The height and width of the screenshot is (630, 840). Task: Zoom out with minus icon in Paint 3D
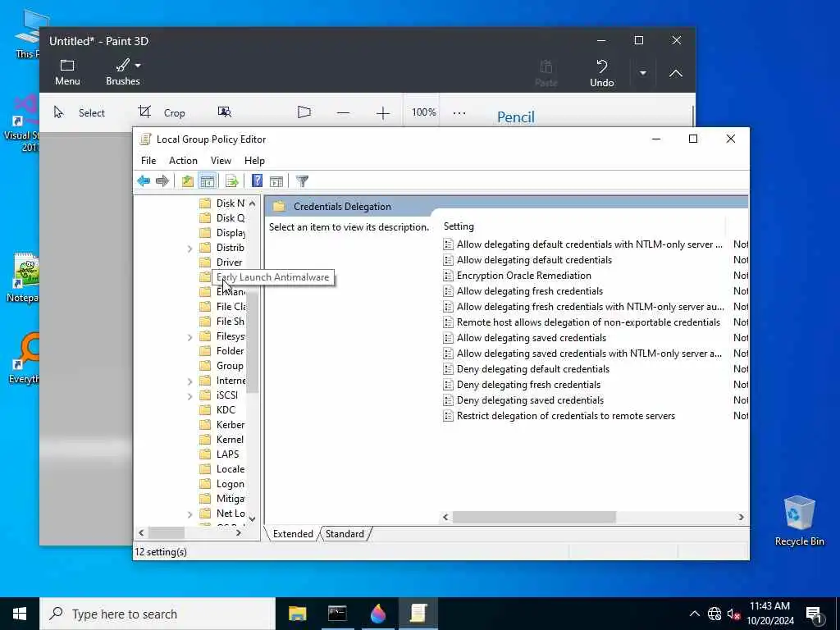point(344,113)
